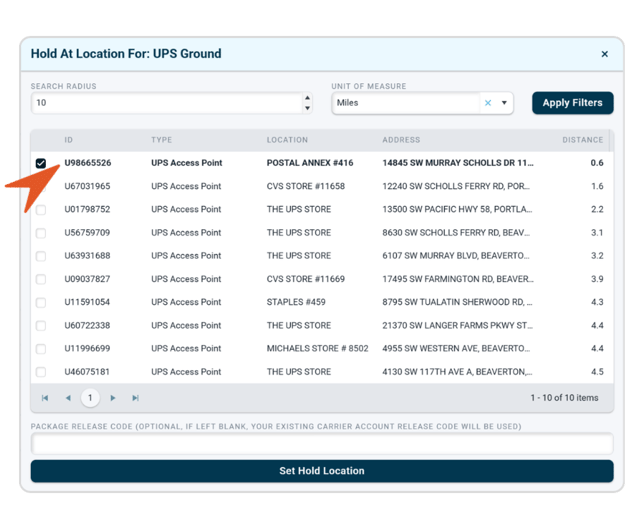Sort table by Distance column header
Screen dimensions: 644x529
pos(582,140)
